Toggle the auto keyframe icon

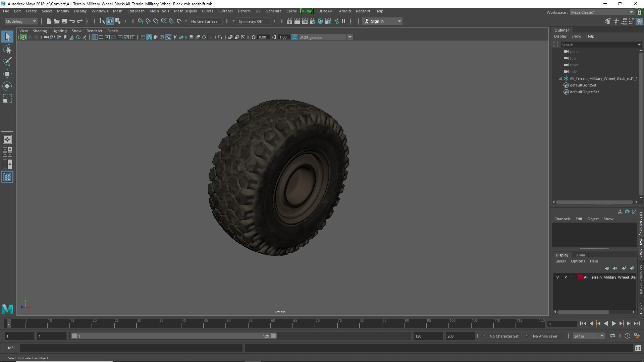point(627,336)
